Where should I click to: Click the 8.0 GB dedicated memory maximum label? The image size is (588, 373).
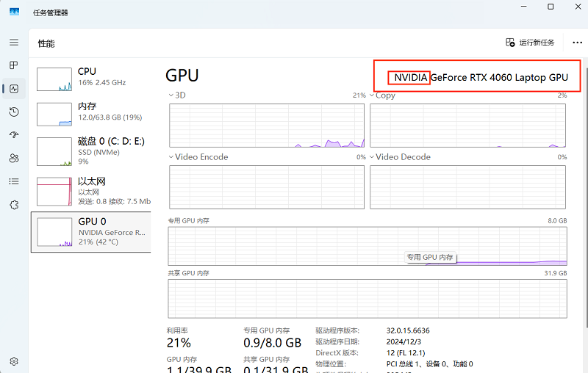coord(557,221)
